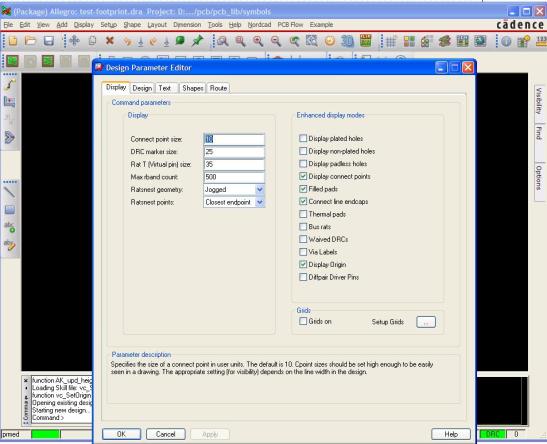Click the green sphere toolbar icon
This screenshot has height=444, width=547.
[x=180, y=41]
